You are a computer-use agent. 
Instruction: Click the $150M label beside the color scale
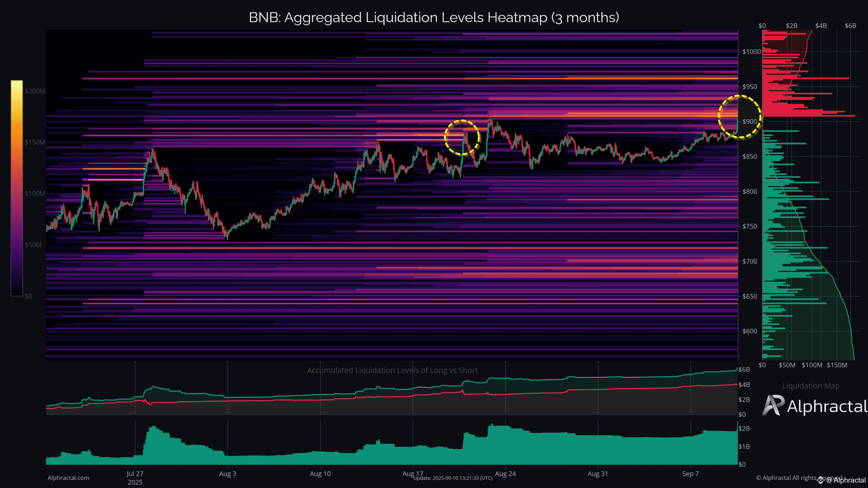35,142
